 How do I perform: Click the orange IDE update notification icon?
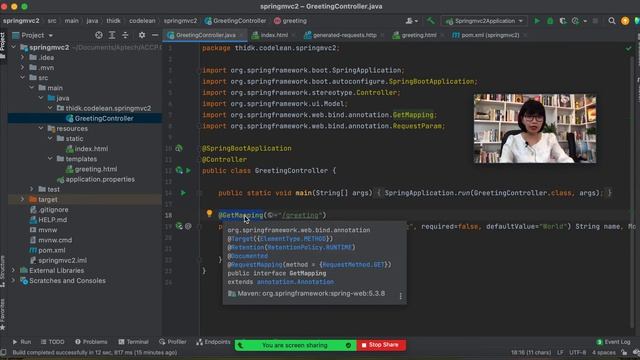coord(625,21)
